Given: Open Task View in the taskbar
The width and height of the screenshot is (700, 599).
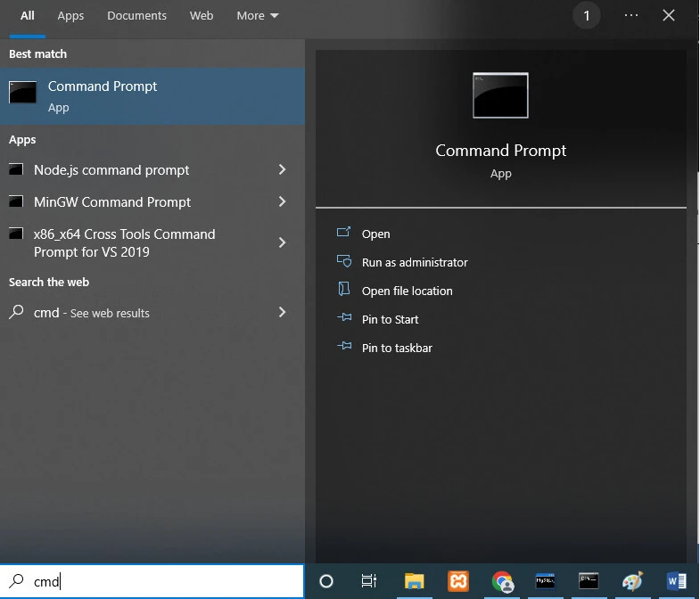Looking at the screenshot, I should click(369, 581).
